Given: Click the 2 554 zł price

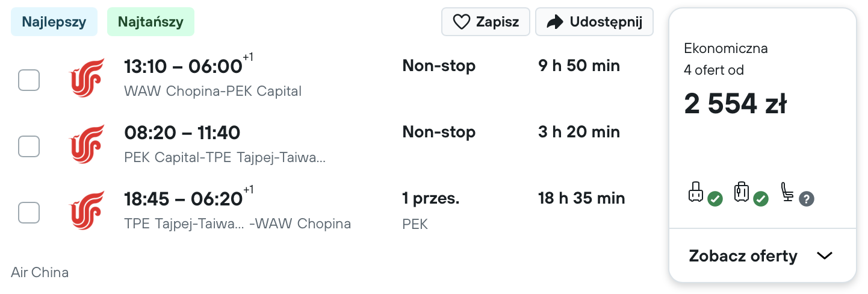Looking at the screenshot, I should pyautogui.click(x=735, y=105).
